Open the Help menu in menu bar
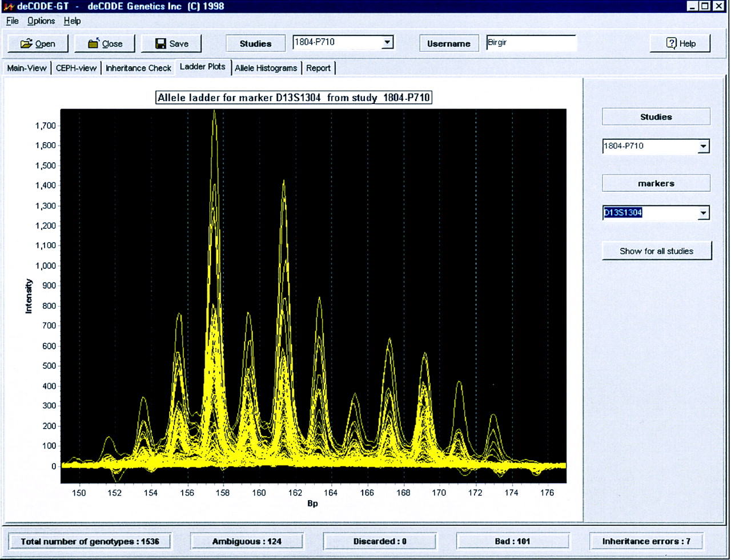731x560 pixels. click(72, 21)
